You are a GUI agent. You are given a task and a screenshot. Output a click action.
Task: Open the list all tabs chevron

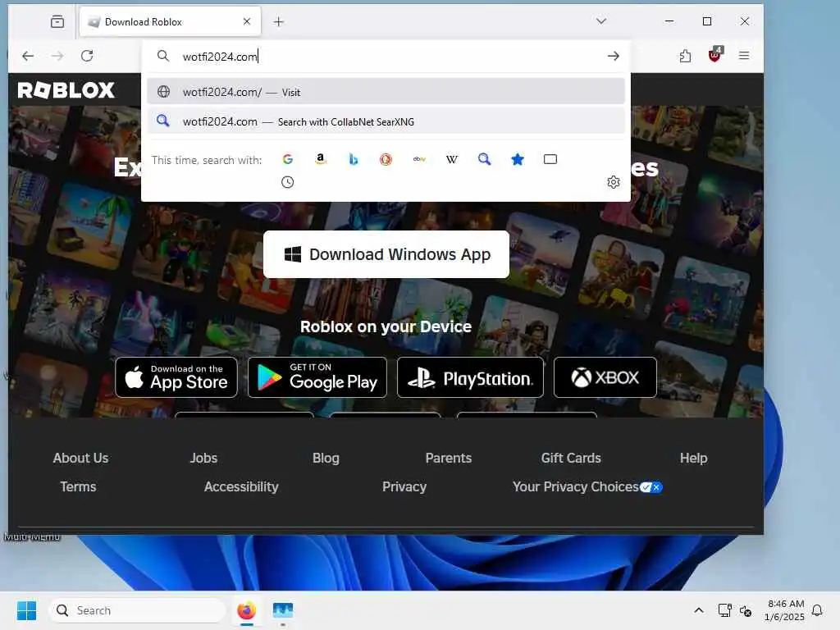pyautogui.click(x=601, y=21)
